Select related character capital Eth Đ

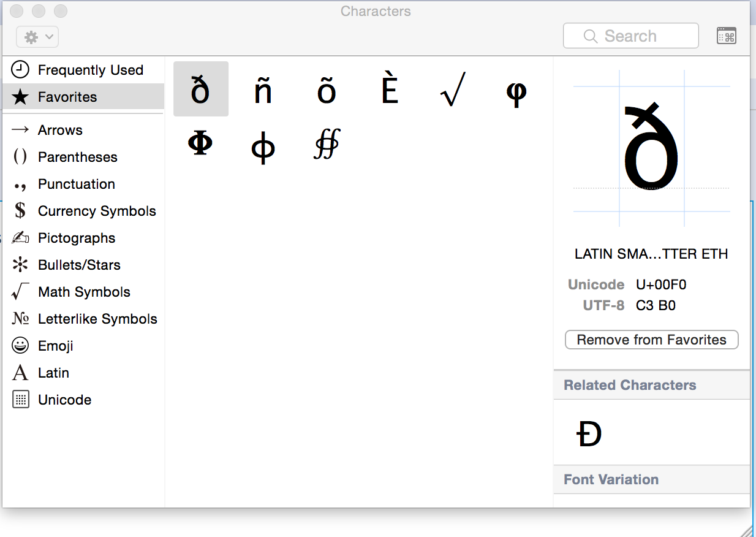click(589, 434)
